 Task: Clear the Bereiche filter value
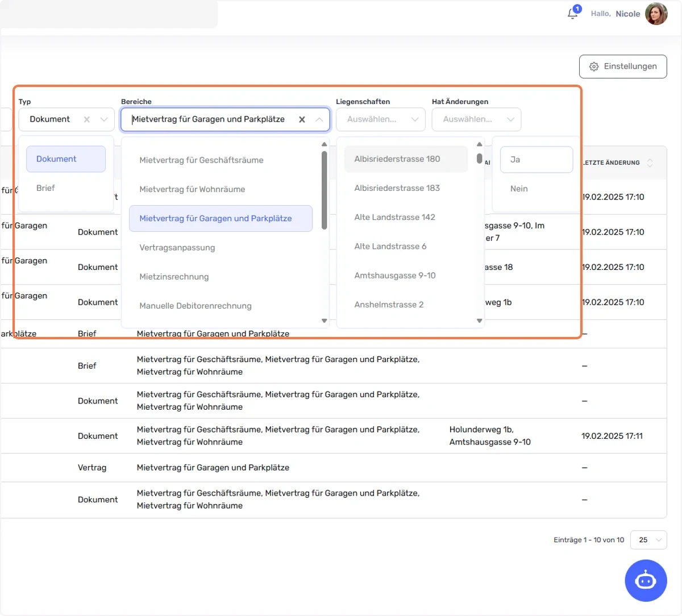click(302, 119)
